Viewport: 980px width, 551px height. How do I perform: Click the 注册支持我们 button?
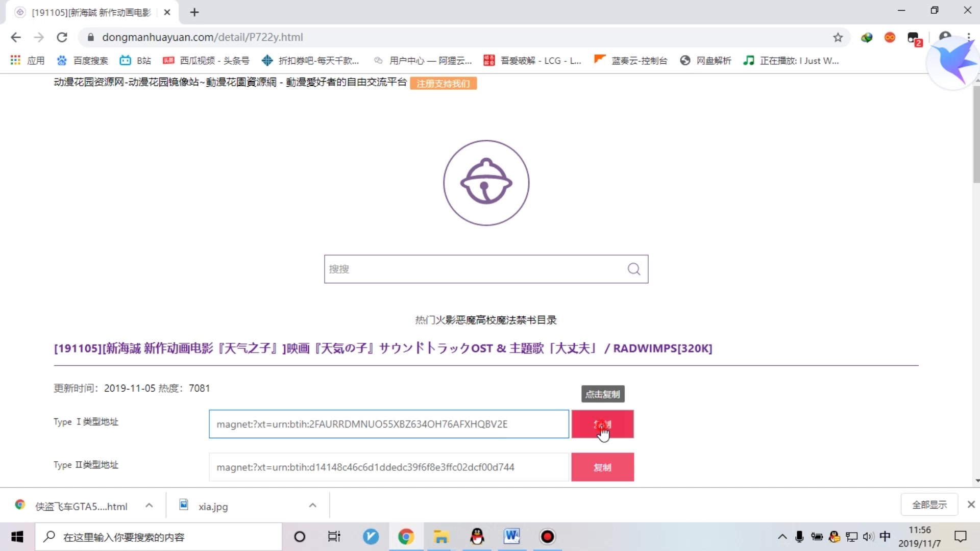(x=444, y=83)
